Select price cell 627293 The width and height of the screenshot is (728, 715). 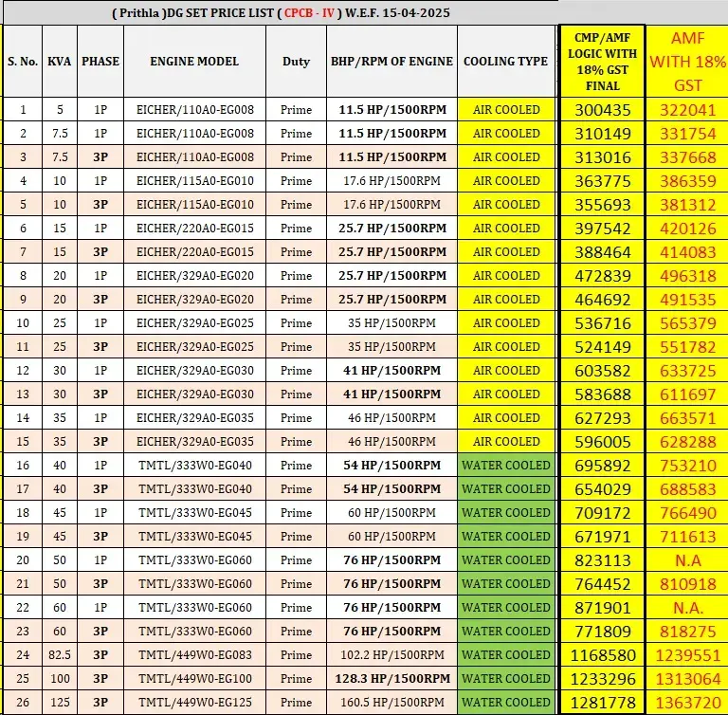603,417
